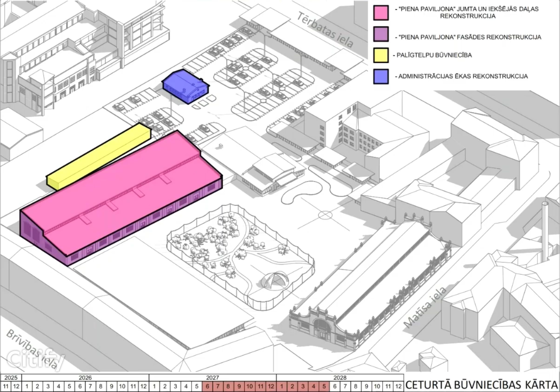
Task: Click month 11 of 2025 in timeline
Action: coord(6,386)
